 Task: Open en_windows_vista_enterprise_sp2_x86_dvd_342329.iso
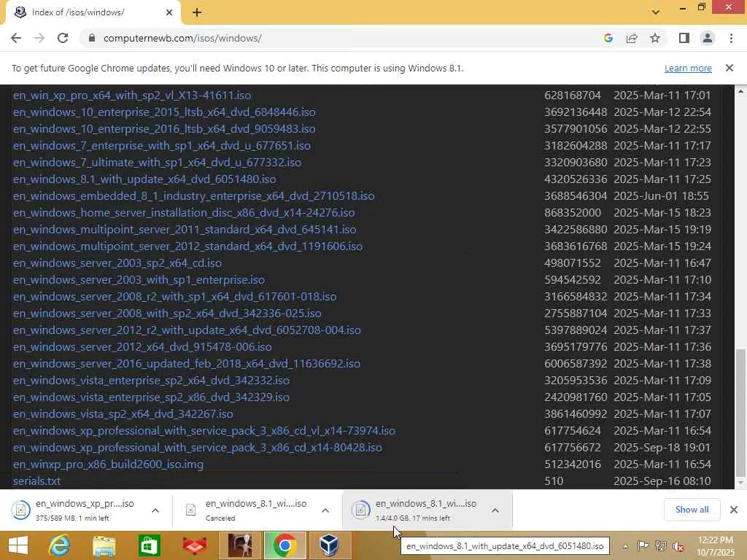[x=151, y=397]
